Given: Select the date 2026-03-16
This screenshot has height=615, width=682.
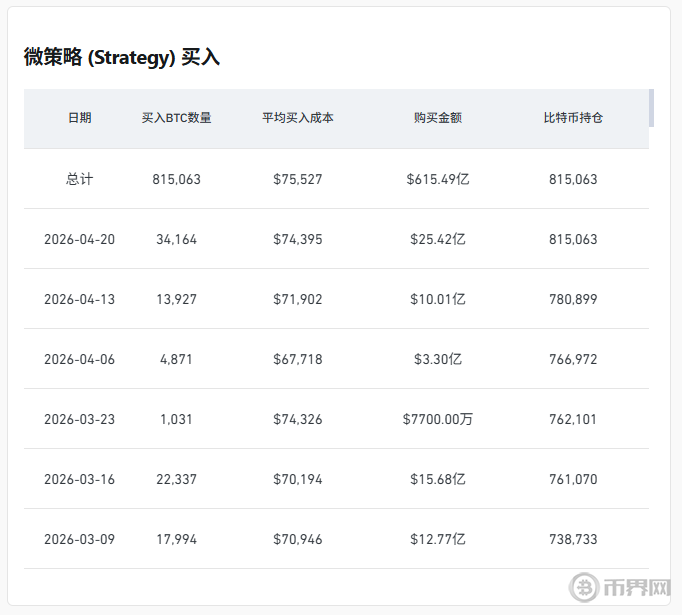Looking at the screenshot, I should click(80, 479).
